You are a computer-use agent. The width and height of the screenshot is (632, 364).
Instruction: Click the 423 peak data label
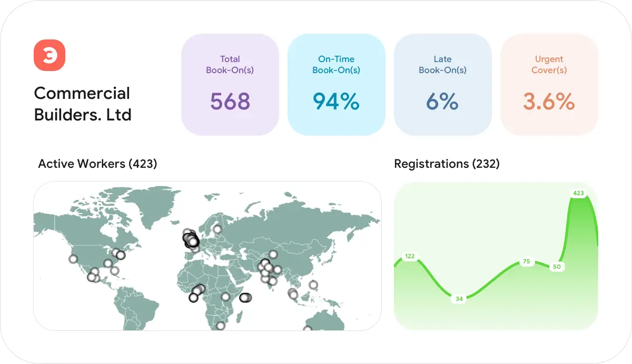[x=578, y=193]
